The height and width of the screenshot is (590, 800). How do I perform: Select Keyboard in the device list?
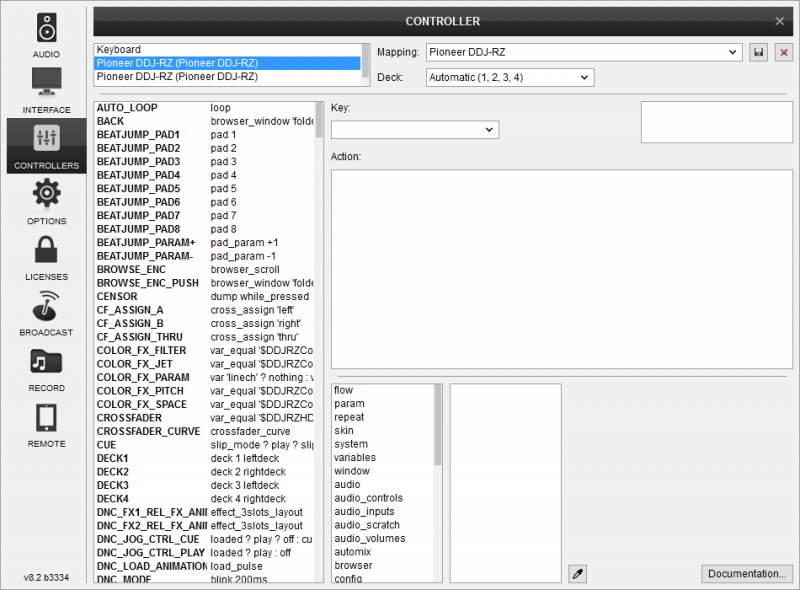click(x=228, y=50)
